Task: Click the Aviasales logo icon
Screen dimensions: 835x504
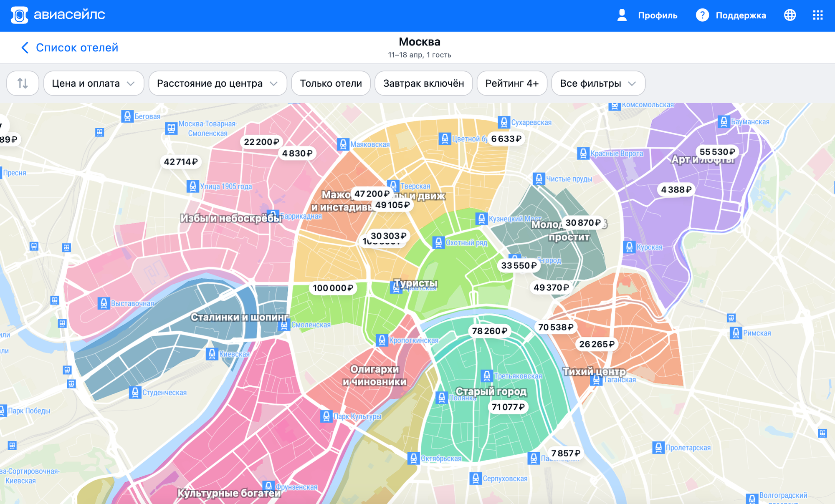Action: [19, 15]
